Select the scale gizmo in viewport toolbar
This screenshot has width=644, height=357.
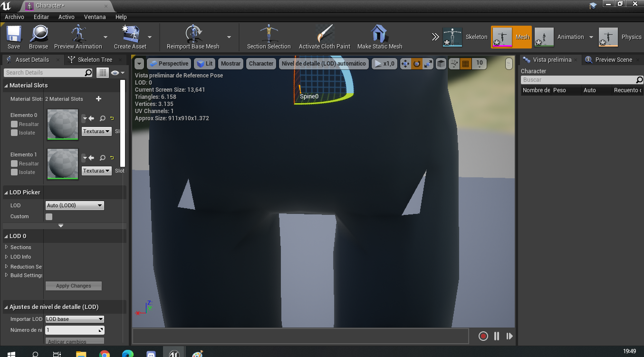[428, 64]
